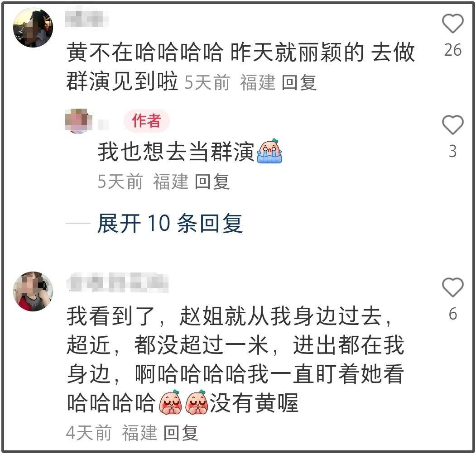Reply to the author's comment
This screenshot has width=476, height=454.
[x=212, y=182]
